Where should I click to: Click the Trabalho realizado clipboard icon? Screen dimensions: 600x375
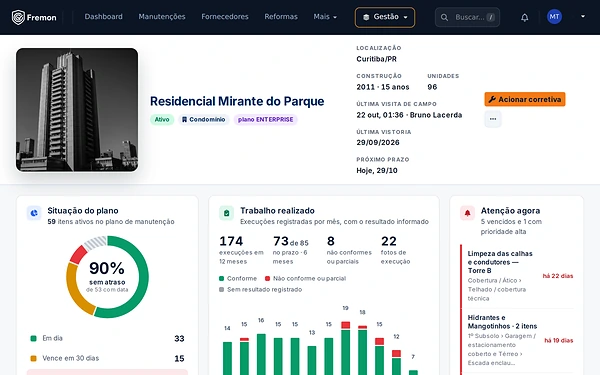click(227, 213)
